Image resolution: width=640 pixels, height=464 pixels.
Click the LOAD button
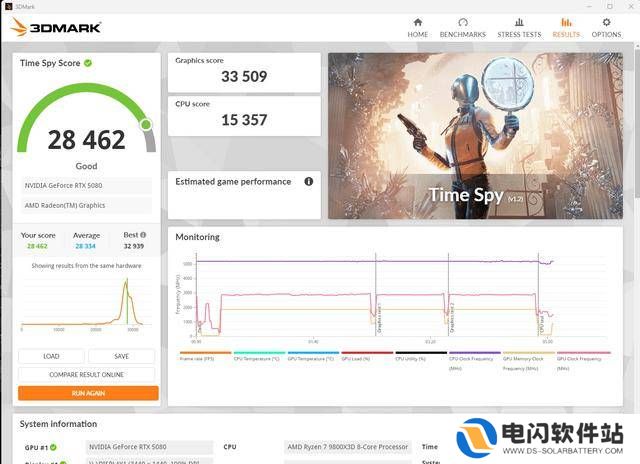click(51, 356)
